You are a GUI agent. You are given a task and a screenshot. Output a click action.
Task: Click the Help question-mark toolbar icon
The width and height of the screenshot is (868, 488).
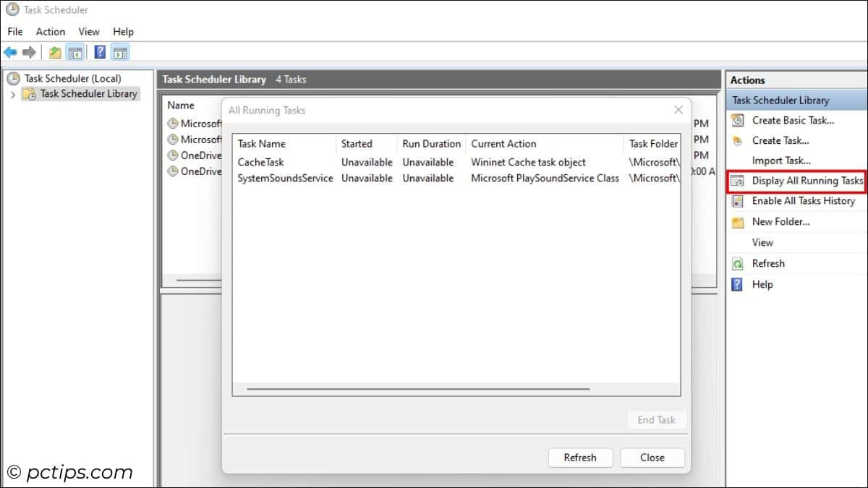coord(99,51)
